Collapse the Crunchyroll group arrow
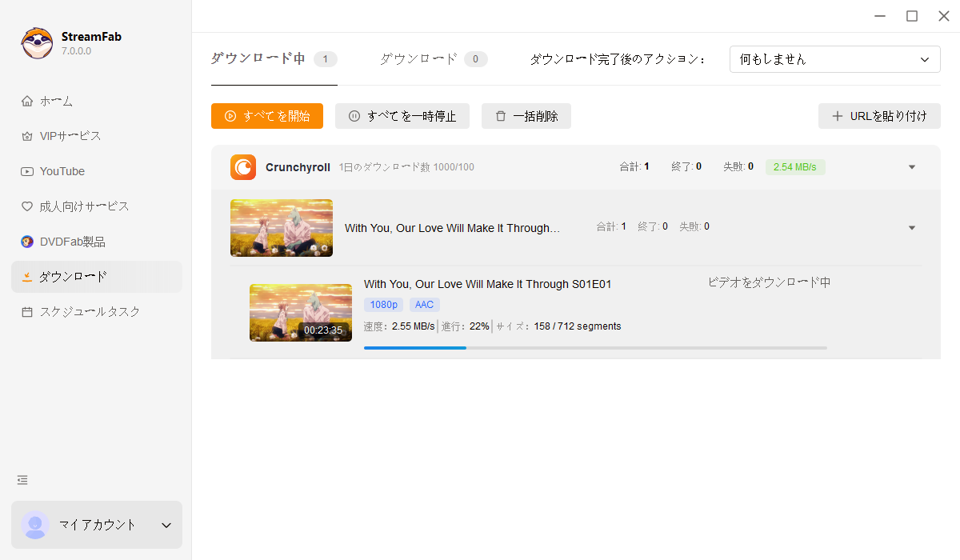 tap(912, 167)
